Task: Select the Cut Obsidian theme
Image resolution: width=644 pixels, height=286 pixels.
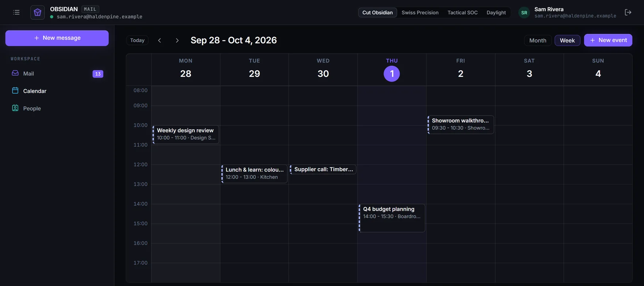Action: pyautogui.click(x=377, y=12)
